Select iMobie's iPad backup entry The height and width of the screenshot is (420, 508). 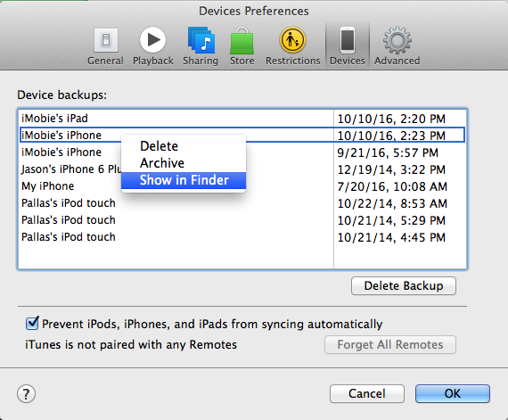242,119
